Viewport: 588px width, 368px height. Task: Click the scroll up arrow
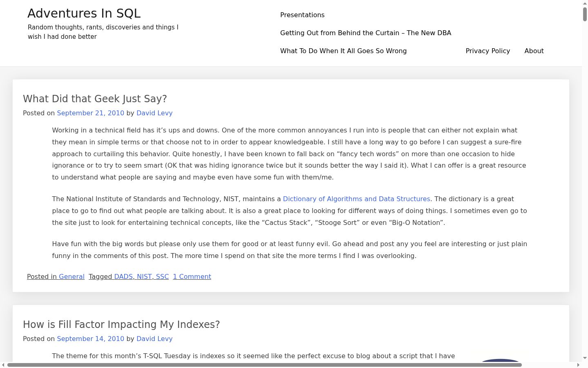point(585,3)
